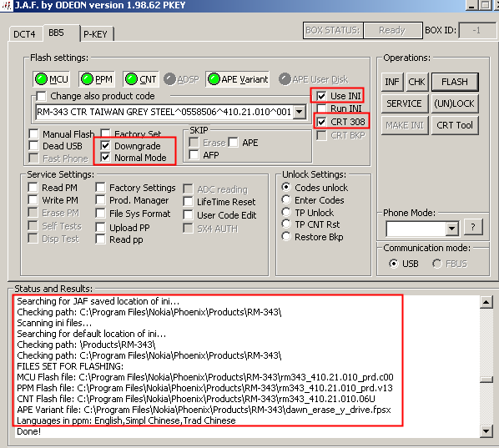This screenshot has height=448, width=499.
Task: Toggle the green PPM flash file indicator
Action: click(97, 79)
